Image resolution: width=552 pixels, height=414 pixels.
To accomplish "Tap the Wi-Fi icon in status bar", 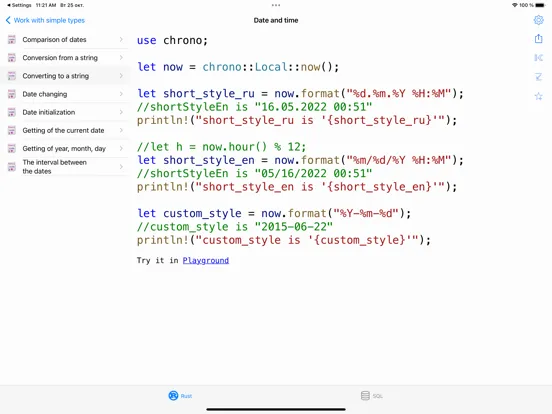I will [514, 5].
